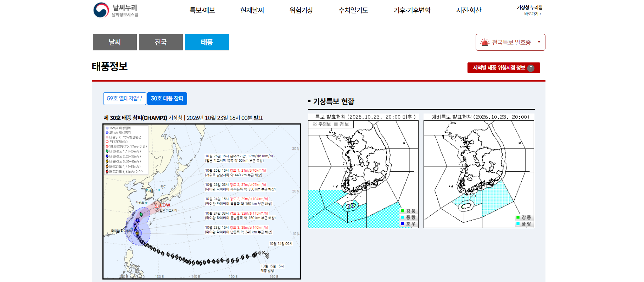Expand the 전국특보 발효중 dropdown arrow
The height and width of the screenshot is (282, 644).
point(539,42)
